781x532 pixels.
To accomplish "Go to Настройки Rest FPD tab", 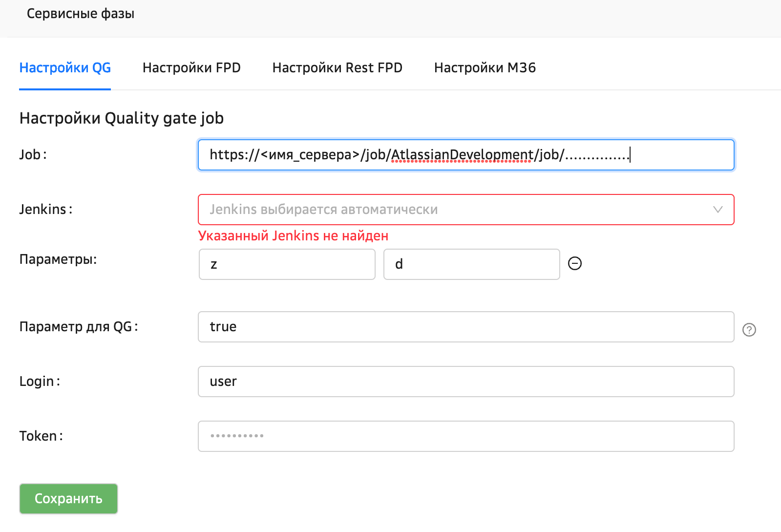I will click(337, 68).
